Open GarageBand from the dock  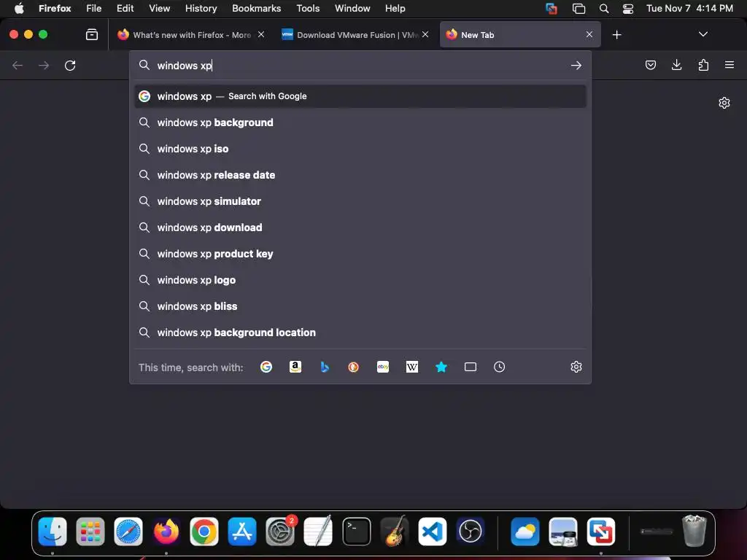(x=395, y=532)
